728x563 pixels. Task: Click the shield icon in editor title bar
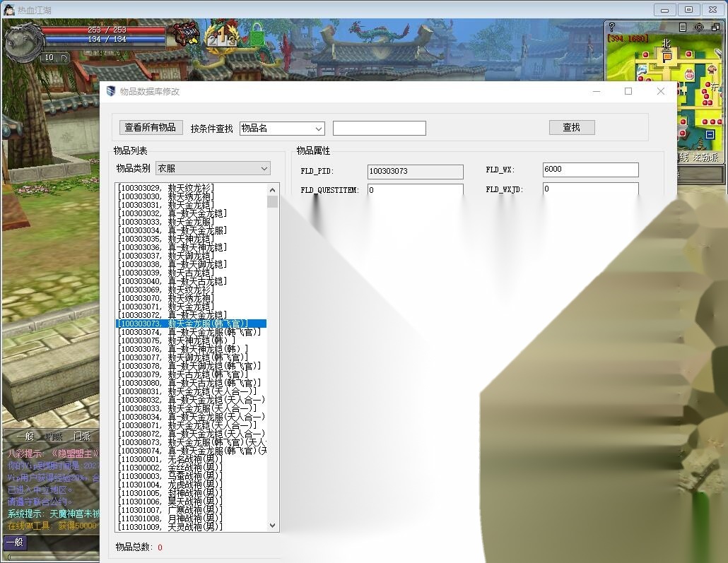tap(110, 91)
